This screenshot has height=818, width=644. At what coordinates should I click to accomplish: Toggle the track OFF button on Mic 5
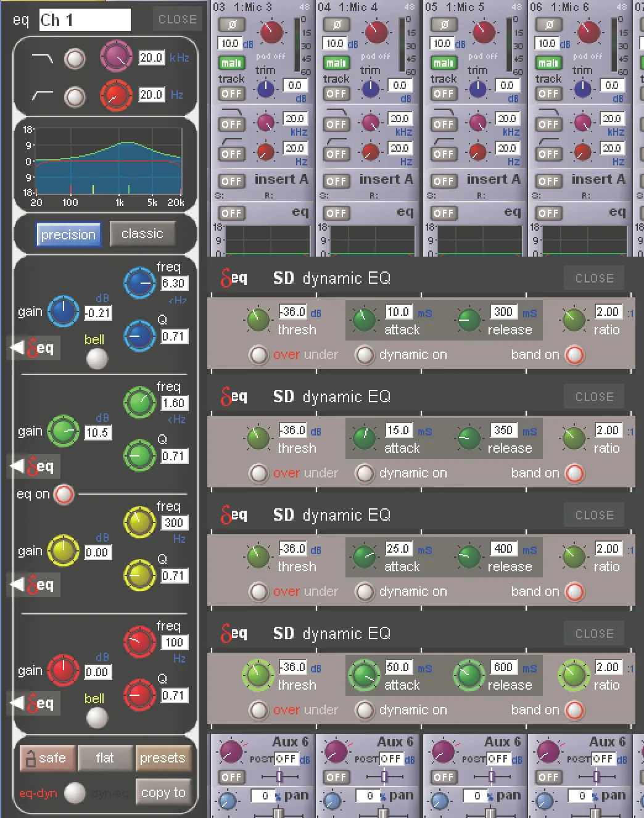point(444,94)
